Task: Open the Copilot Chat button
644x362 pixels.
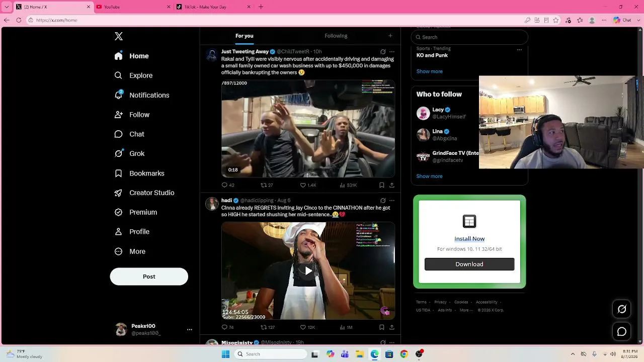Action: click(622, 20)
